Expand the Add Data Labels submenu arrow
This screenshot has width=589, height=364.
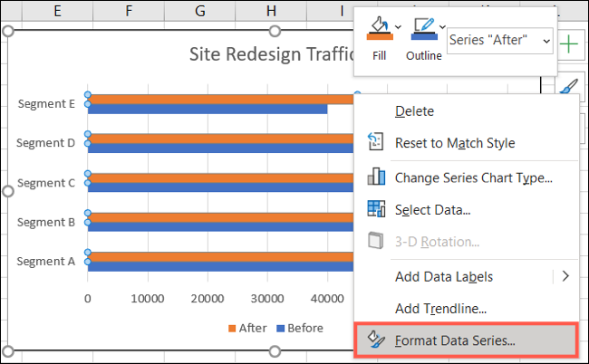pos(565,276)
